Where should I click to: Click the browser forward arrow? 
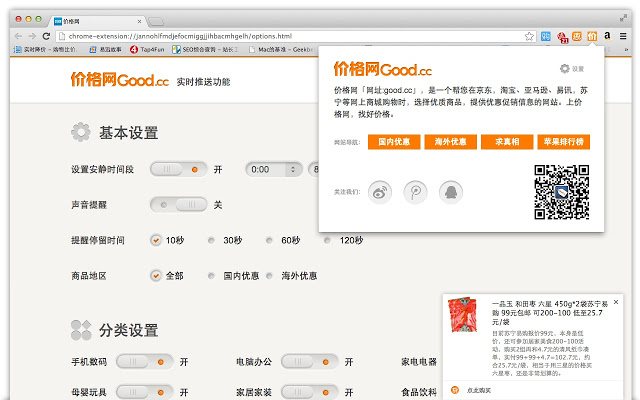32,36
